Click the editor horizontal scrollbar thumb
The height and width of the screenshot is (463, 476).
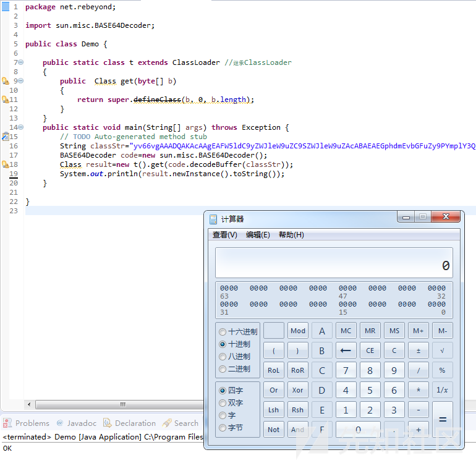click(x=119, y=404)
